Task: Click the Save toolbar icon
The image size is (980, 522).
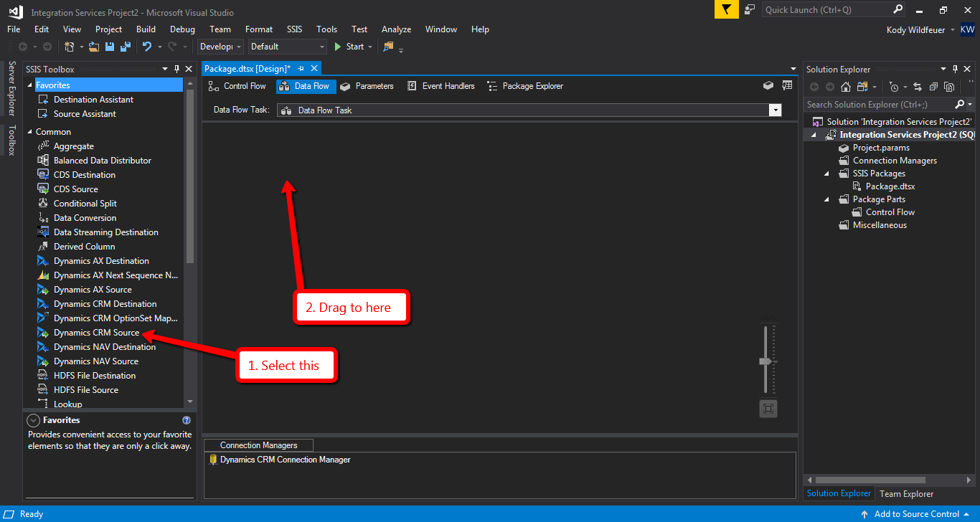Action: click(x=110, y=47)
